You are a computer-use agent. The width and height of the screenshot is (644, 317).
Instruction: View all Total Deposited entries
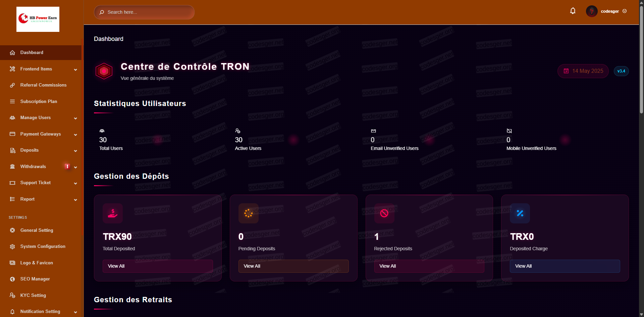pos(158,266)
